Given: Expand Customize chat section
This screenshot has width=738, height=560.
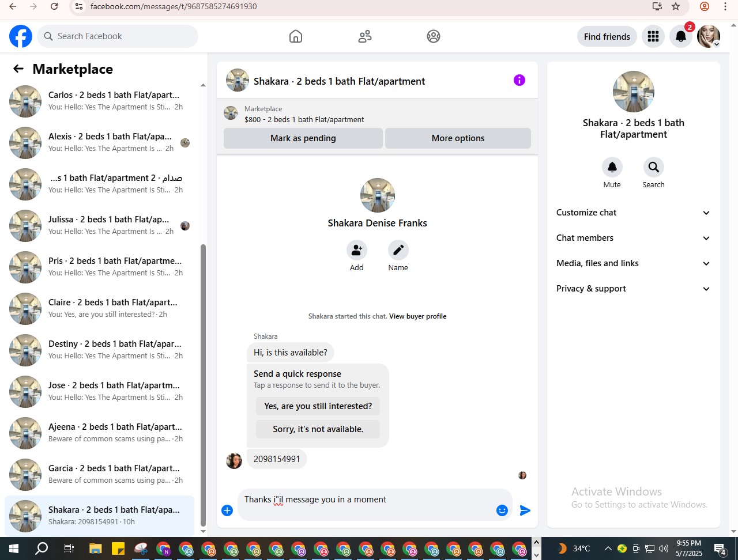Looking at the screenshot, I should coord(633,213).
